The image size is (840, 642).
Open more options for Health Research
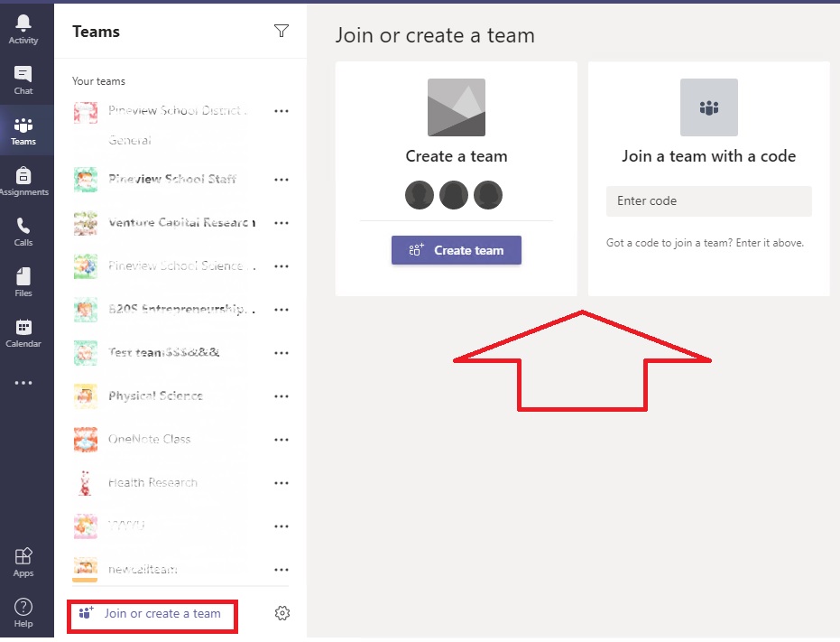click(x=282, y=483)
